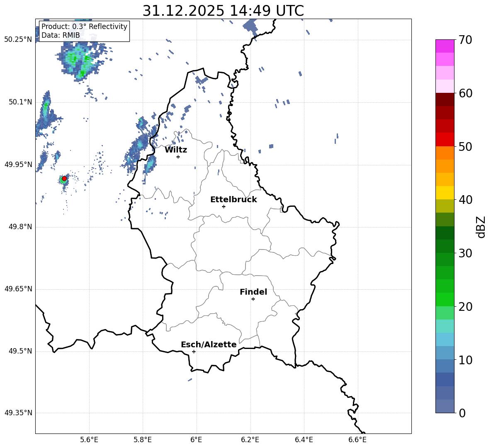Click the title 31.12.2025 14:49 UTC
This screenshot has height=448, width=491.
click(x=223, y=11)
